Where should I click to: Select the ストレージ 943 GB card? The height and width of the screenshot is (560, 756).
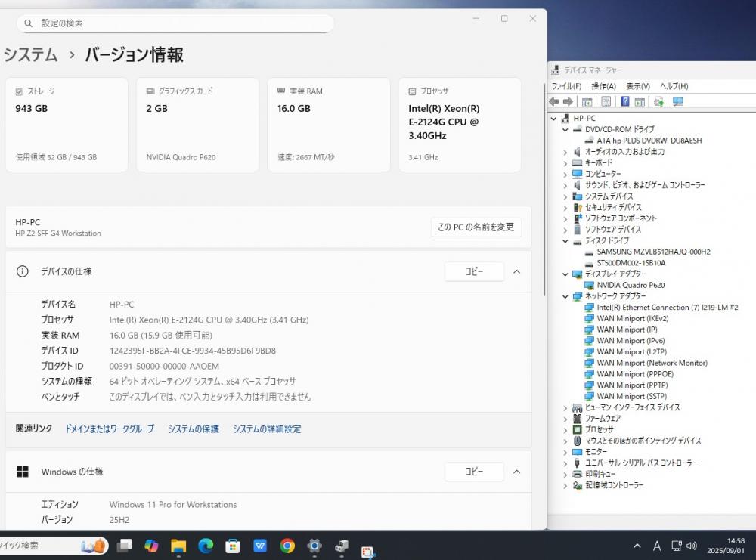pos(67,125)
